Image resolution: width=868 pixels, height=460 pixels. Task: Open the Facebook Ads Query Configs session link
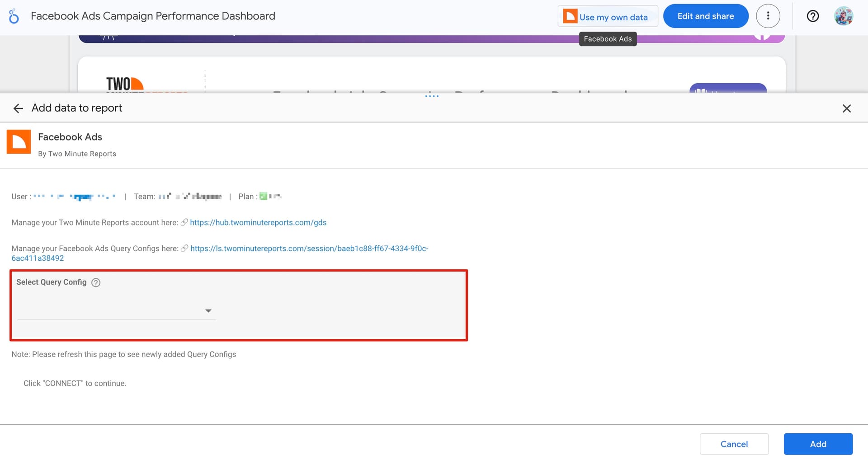(x=309, y=248)
